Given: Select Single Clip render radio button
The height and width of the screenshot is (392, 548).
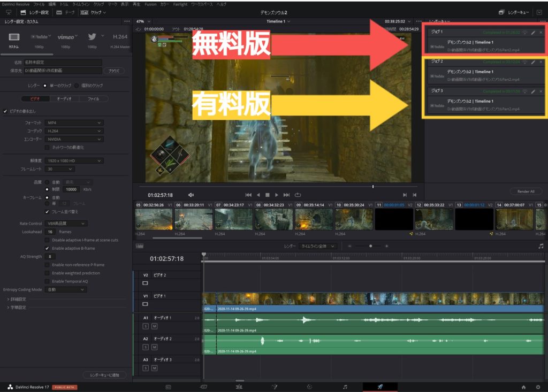Looking at the screenshot, I should [45, 86].
